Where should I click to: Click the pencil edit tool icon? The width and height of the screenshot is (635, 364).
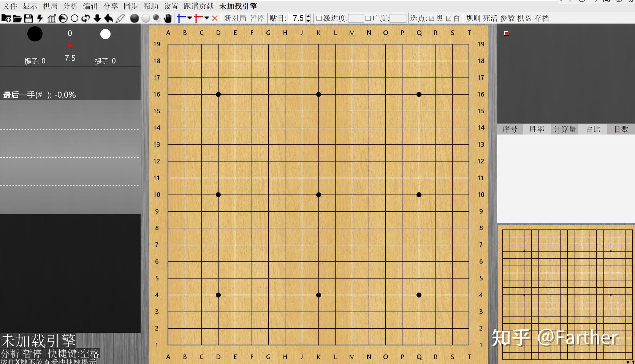(x=120, y=18)
